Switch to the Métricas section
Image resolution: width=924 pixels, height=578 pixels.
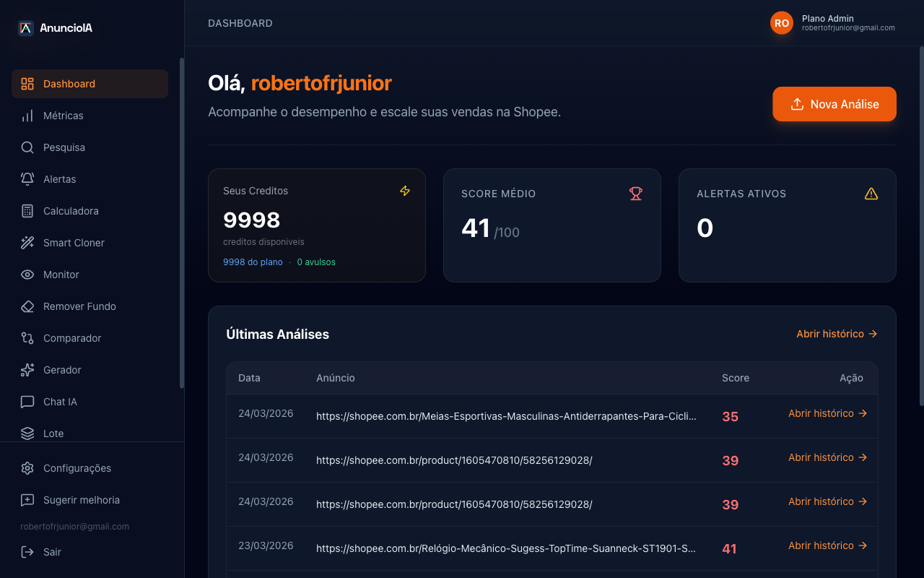tap(65, 116)
